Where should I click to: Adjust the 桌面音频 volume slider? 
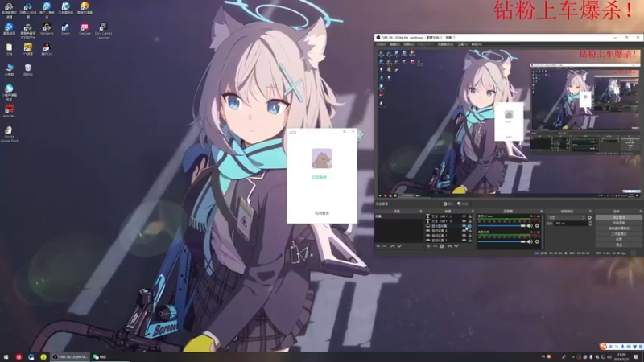(502, 241)
